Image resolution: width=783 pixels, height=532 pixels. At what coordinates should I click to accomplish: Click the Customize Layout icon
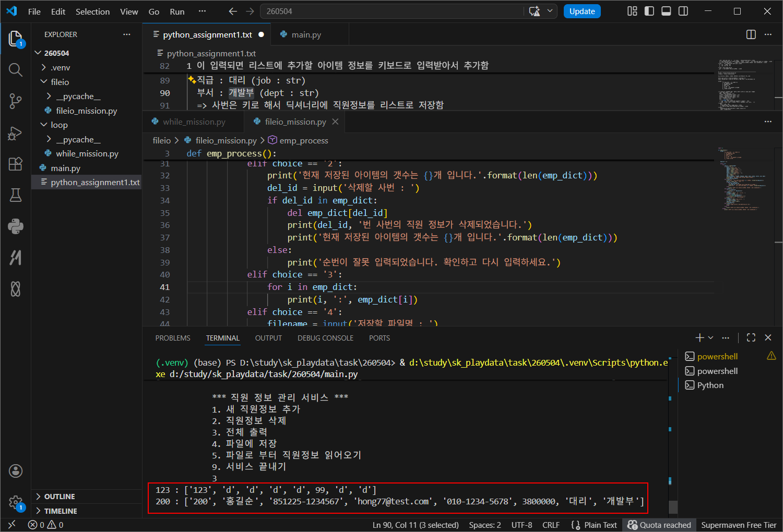[632, 11]
